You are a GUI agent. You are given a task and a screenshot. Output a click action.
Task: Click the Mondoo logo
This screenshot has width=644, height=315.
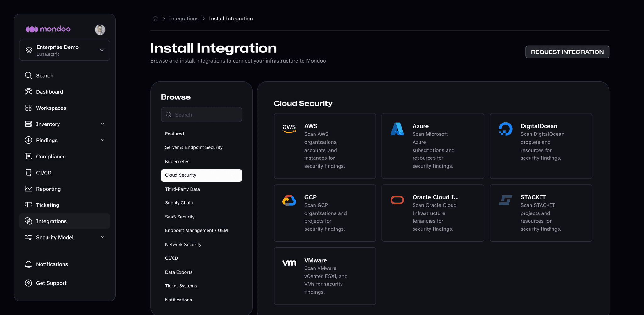pos(48,29)
